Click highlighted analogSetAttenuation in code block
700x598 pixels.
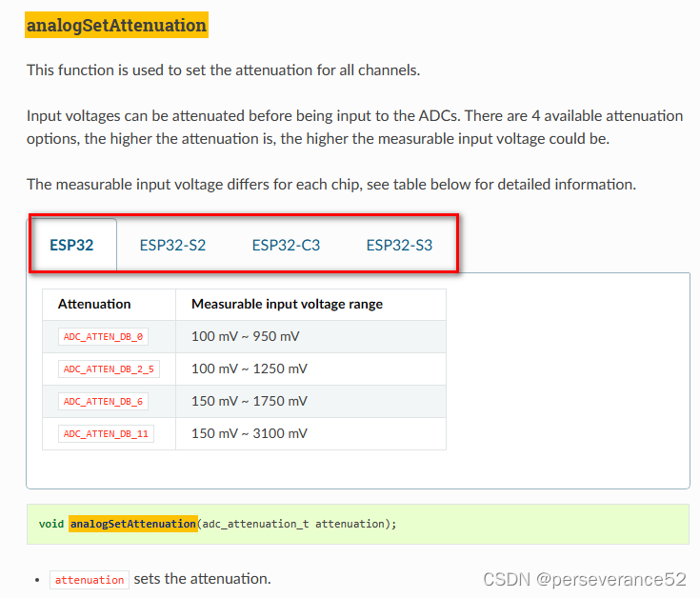pyautogui.click(x=133, y=524)
